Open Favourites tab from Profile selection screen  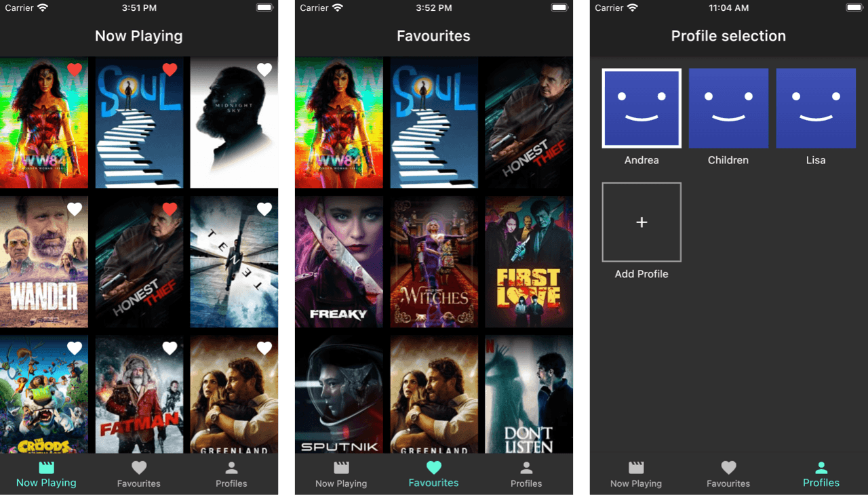pyautogui.click(x=728, y=475)
